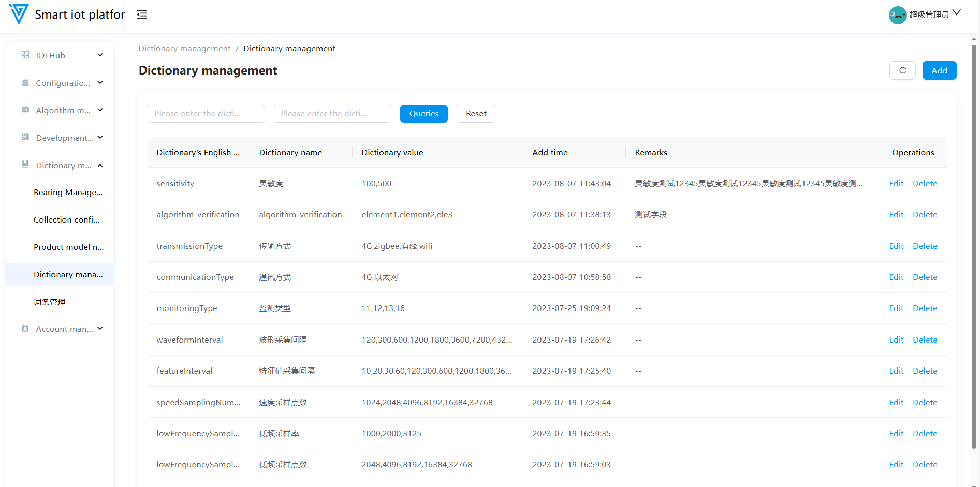Screen dimensions: 980x487
Task: Click the Development menu icon in sidebar
Action: (x=25, y=137)
